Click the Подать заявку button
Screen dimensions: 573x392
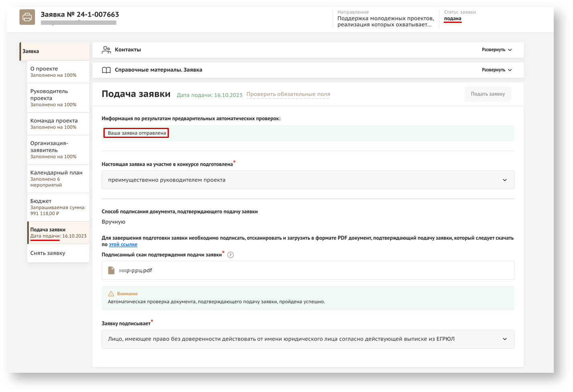click(488, 94)
